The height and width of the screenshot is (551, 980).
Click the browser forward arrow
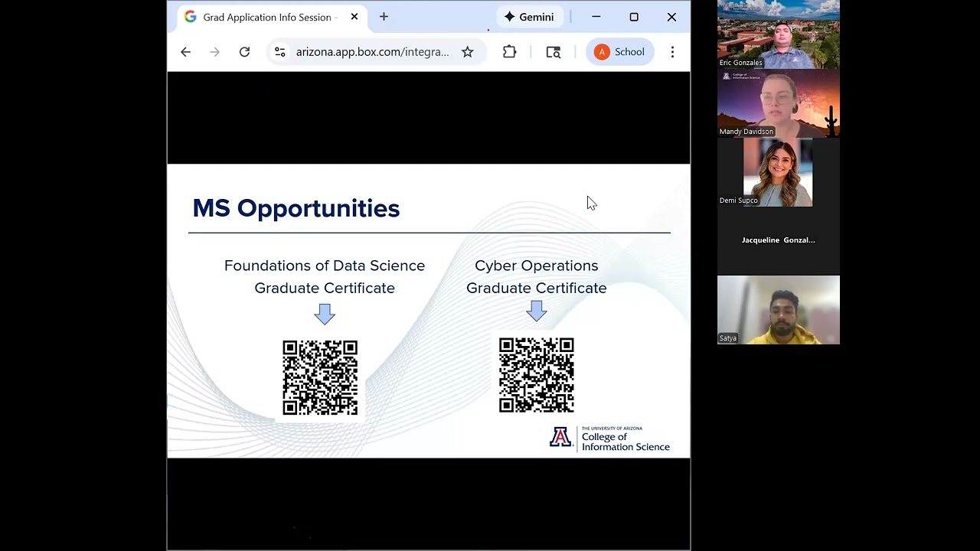(x=215, y=52)
